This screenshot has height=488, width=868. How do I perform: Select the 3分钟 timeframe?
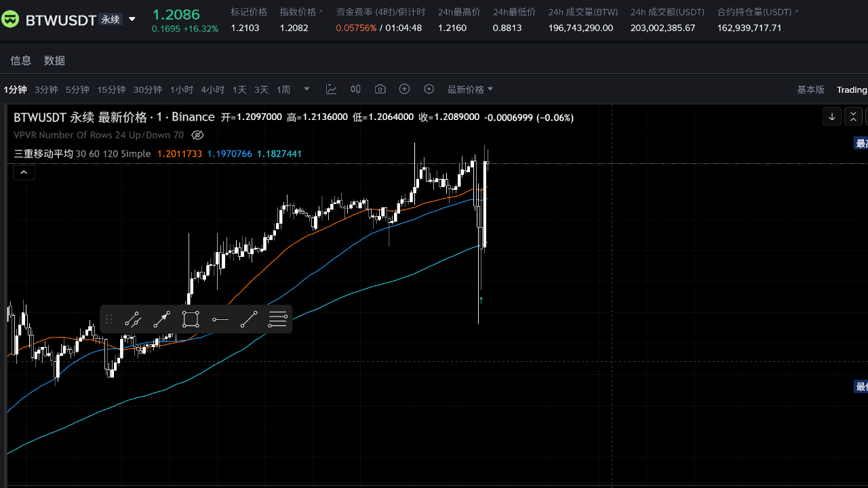(46, 89)
